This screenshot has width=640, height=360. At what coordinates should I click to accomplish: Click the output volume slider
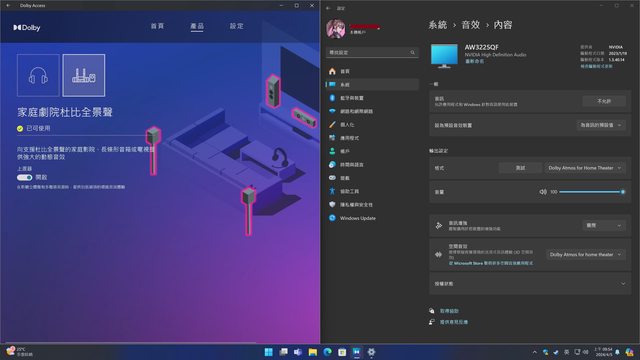pyautogui.click(x=591, y=192)
